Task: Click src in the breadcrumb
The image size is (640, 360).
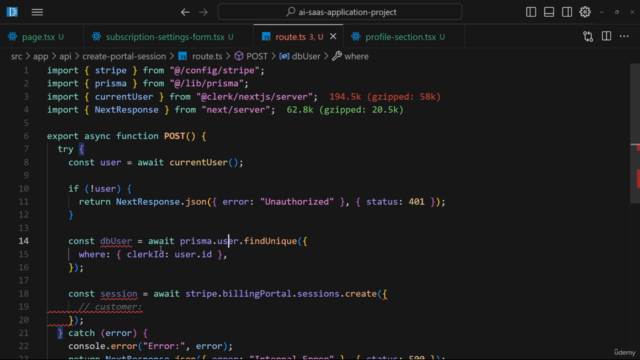Action: pyautogui.click(x=16, y=56)
